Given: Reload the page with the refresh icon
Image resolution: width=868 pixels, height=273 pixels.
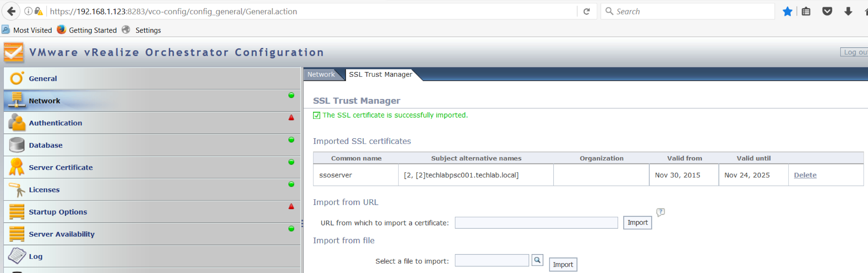Looking at the screenshot, I should (587, 11).
